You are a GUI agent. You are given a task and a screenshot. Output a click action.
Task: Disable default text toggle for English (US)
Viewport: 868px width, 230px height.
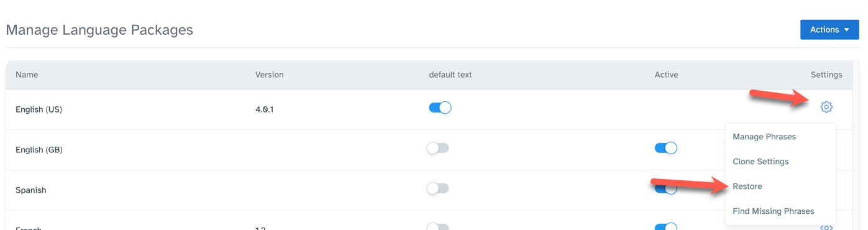point(440,108)
